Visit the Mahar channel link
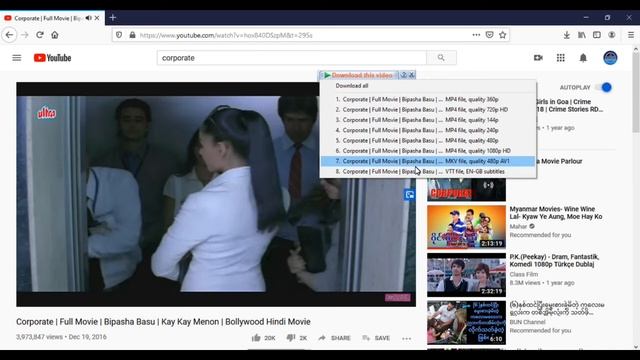 pyautogui.click(x=518, y=227)
